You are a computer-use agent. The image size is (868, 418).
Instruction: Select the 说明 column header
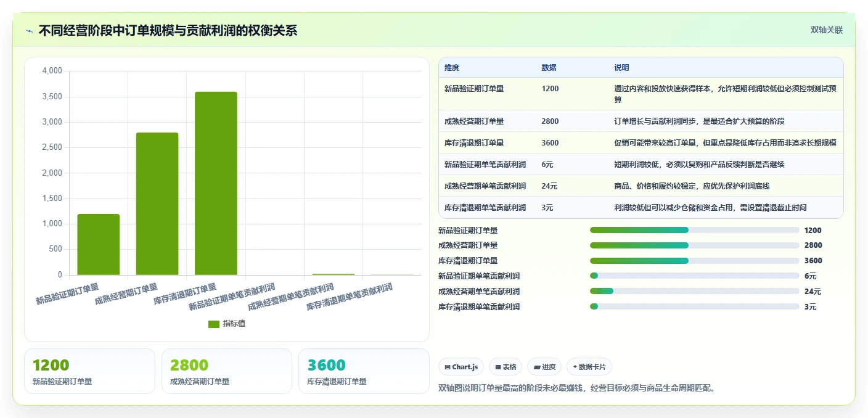point(621,68)
